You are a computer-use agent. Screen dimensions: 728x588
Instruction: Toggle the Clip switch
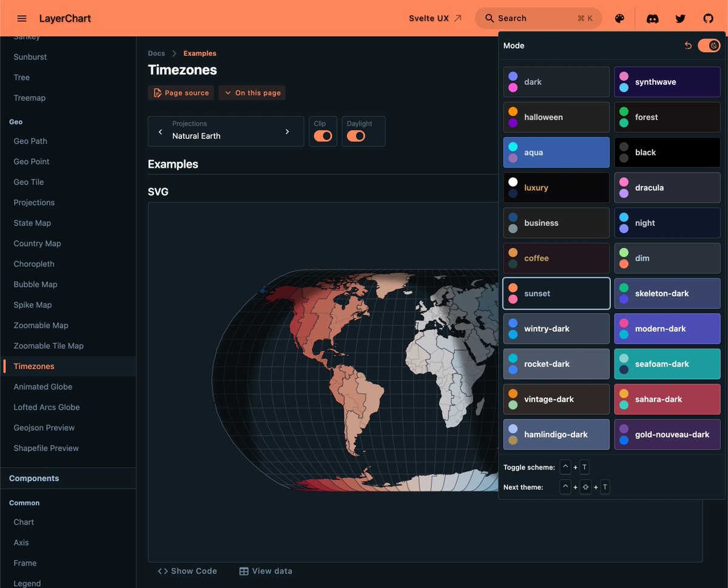[x=323, y=136]
